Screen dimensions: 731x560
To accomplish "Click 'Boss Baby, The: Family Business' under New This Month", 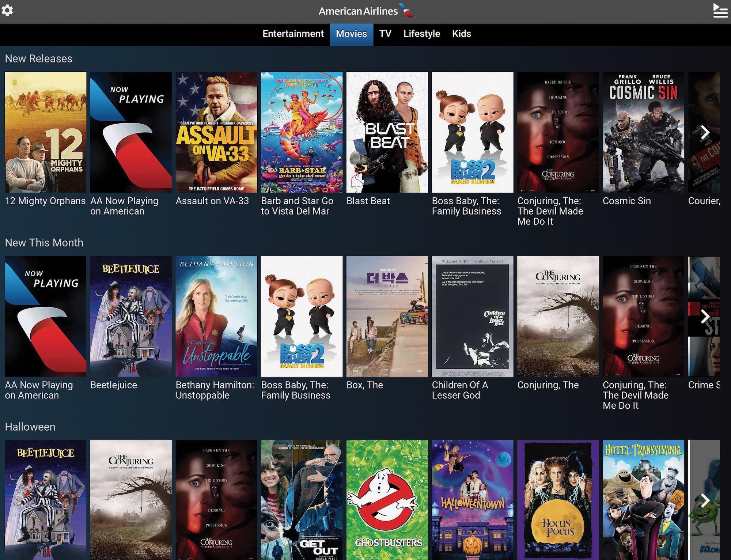I will (296, 390).
